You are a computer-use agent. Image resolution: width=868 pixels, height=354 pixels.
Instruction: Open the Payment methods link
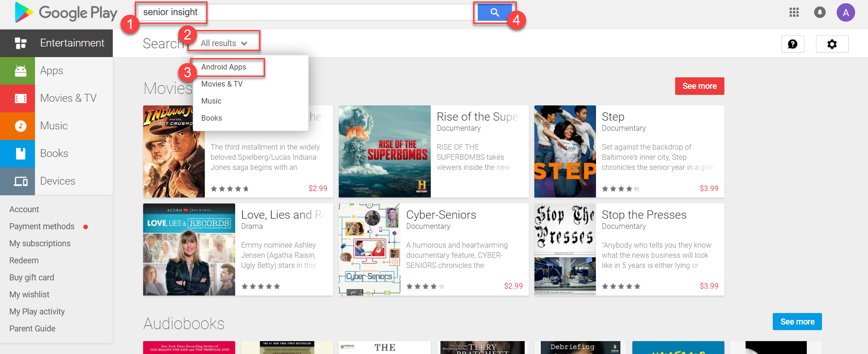pos(42,226)
